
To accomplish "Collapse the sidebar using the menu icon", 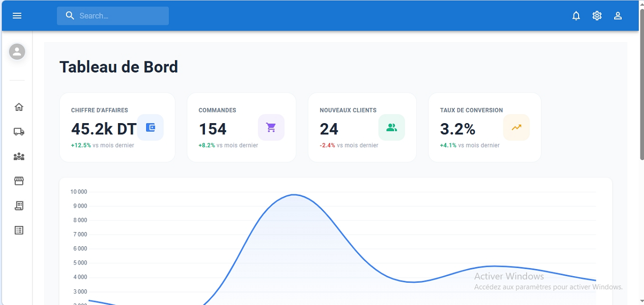I will tap(17, 15).
